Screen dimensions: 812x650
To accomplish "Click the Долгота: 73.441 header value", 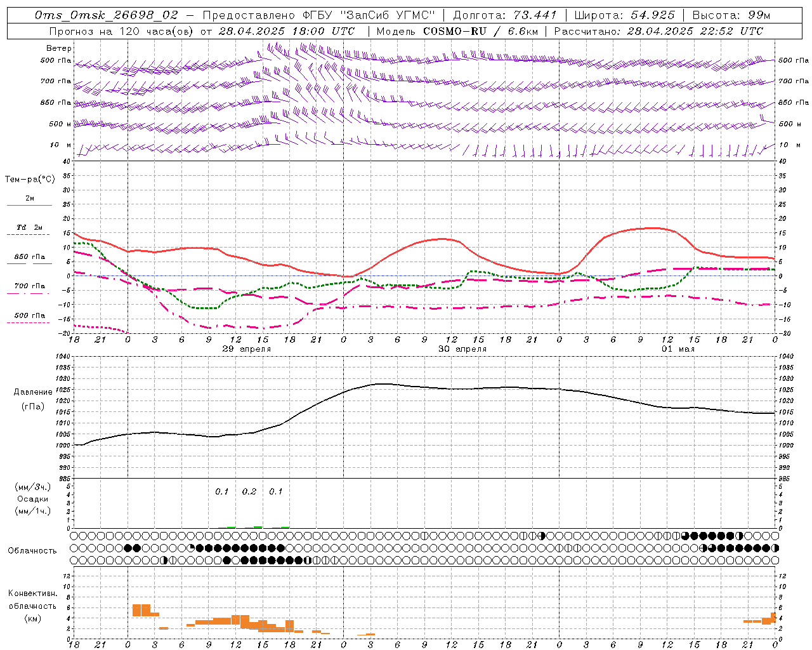I will click(505, 15).
